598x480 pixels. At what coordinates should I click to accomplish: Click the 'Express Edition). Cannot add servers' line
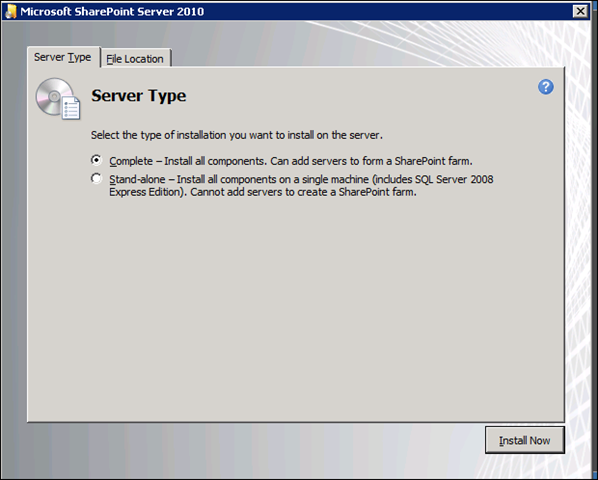point(263,192)
